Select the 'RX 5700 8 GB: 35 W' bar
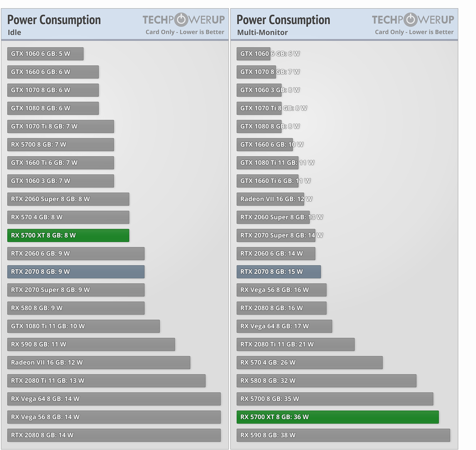This screenshot has width=476, height=450. (335, 399)
